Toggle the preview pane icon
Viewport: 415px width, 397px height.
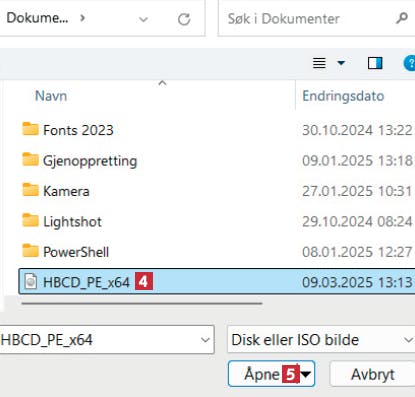pos(375,63)
